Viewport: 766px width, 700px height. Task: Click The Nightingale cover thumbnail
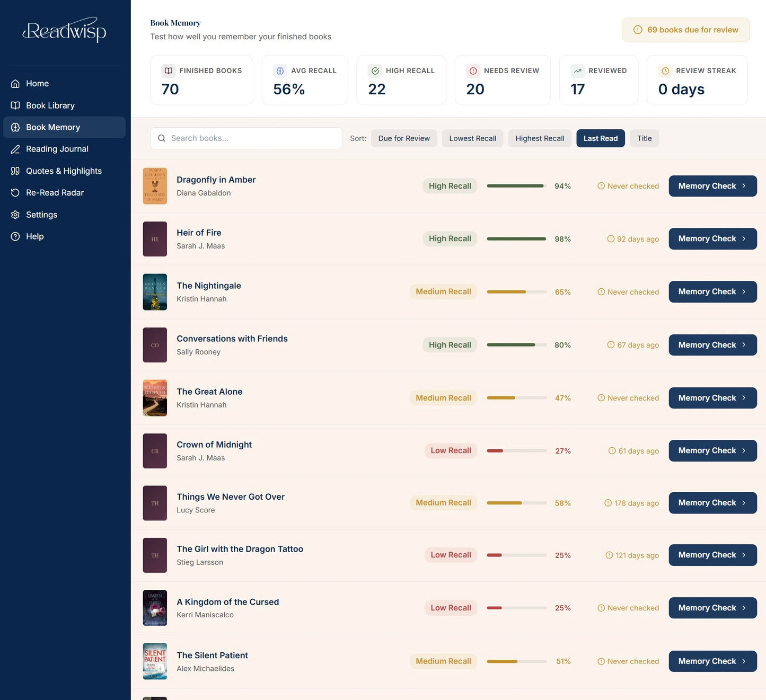155,292
